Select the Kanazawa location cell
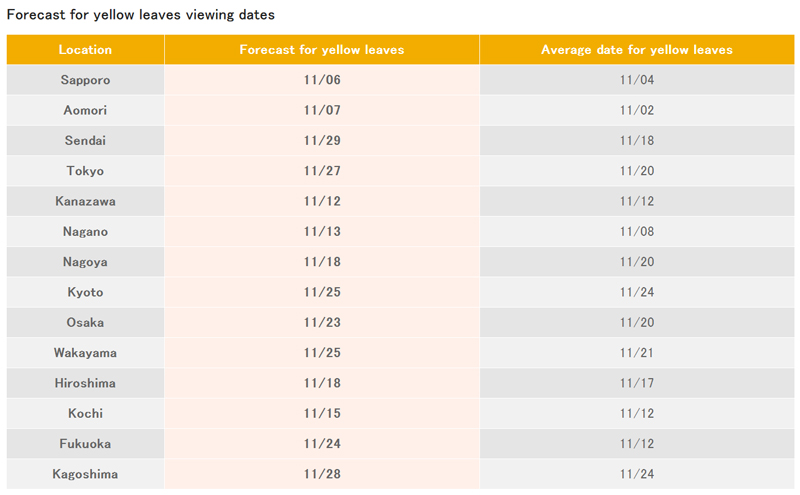The width and height of the screenshot is (800, 495). pyautogui.click(x=85, y=201)
